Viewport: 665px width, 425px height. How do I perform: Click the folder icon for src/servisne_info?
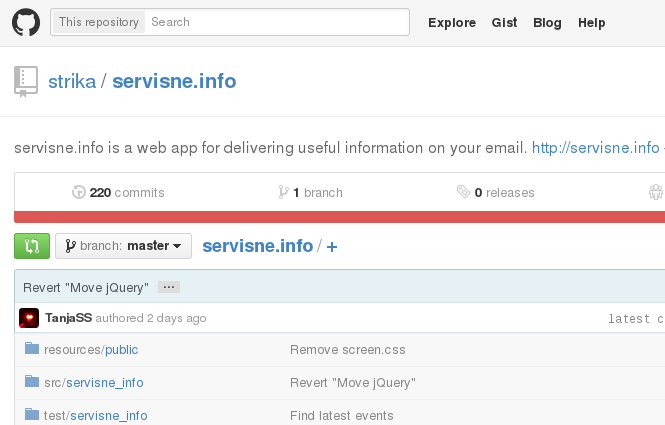32,381
